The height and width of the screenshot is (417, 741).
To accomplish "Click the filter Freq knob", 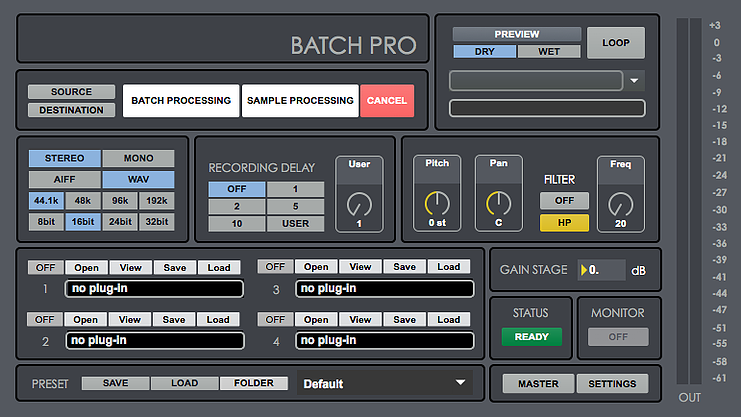I will click(x=620, y=204).
